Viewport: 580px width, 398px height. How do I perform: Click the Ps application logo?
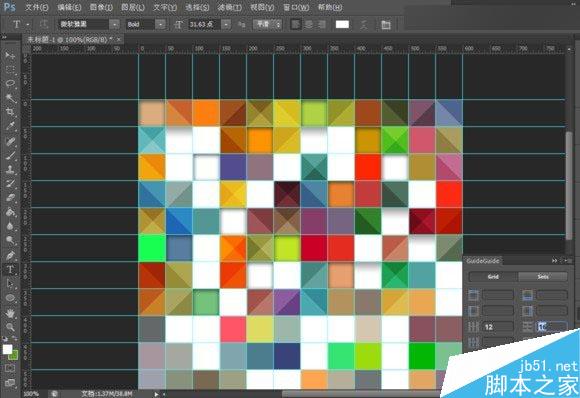point(10,7)
